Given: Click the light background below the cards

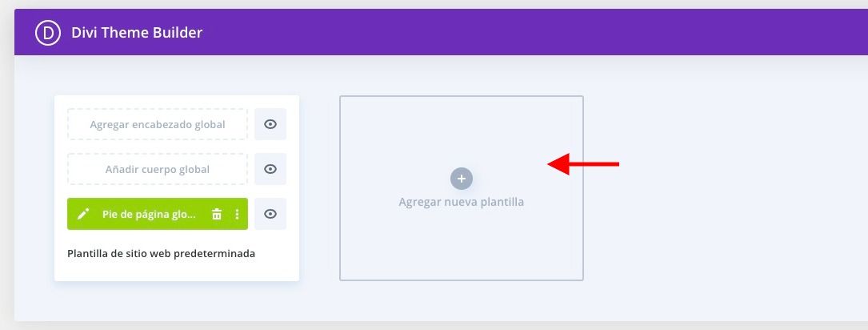Looking at the screenshot, I should pyautogui.click(x=443, y=302).
